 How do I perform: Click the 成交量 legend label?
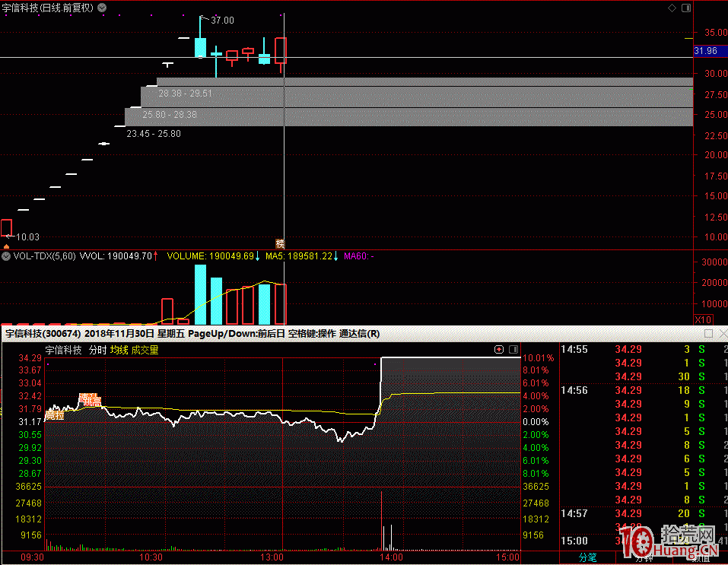tap(145, 351)
